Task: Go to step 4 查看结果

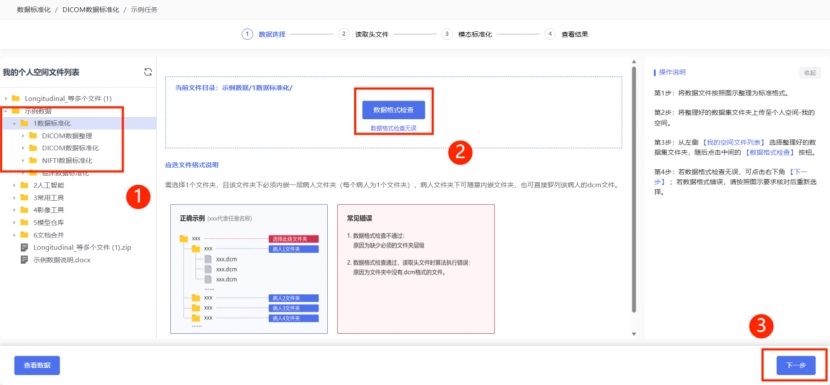Action: click(566, 34)
